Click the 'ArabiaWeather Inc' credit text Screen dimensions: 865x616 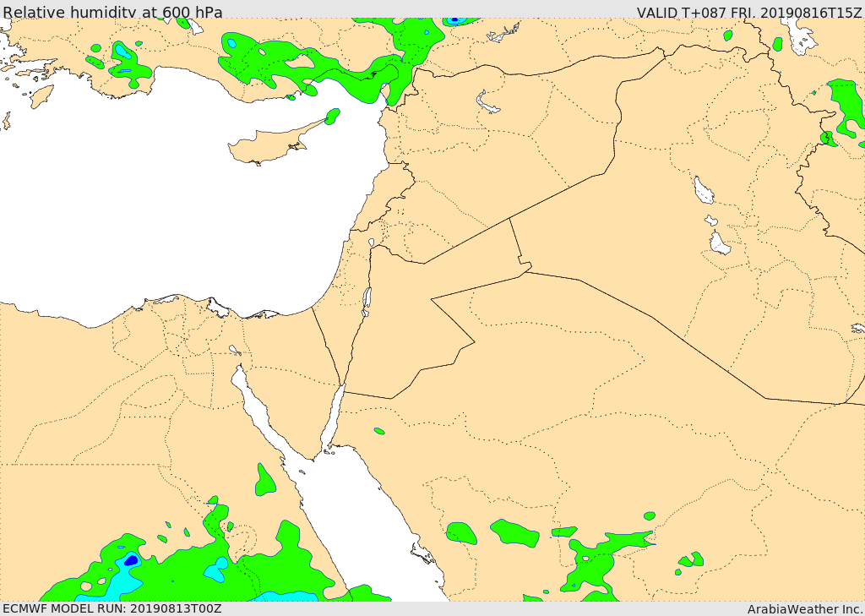point(805,609)
